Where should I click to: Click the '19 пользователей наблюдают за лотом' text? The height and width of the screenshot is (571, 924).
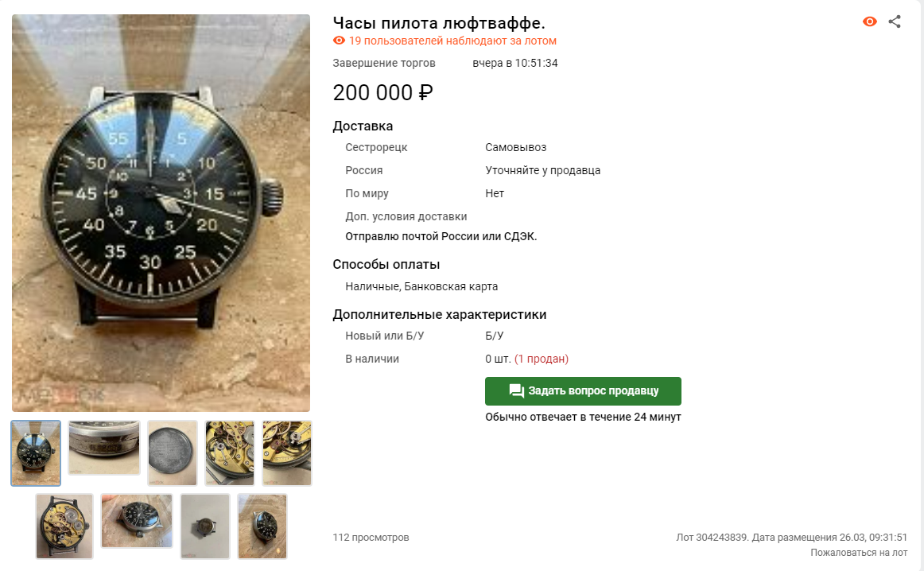click(452, 41)
